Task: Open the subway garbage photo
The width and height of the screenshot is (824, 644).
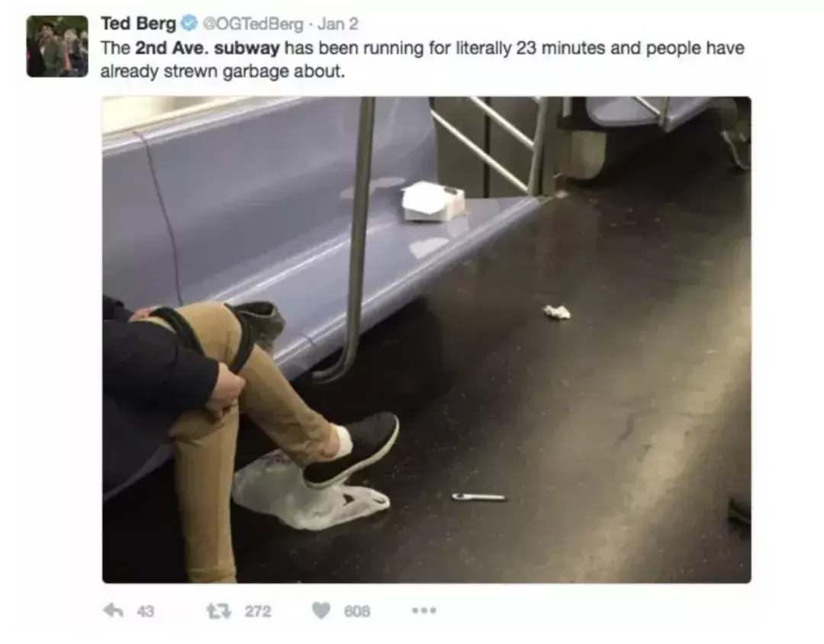Action: click(426, 340)
